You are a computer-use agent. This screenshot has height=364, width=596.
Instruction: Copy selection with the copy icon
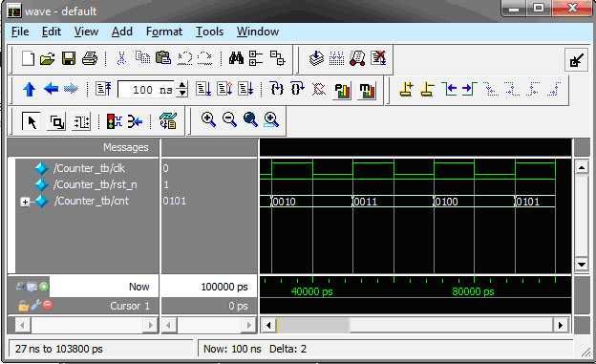pos(142,58)
